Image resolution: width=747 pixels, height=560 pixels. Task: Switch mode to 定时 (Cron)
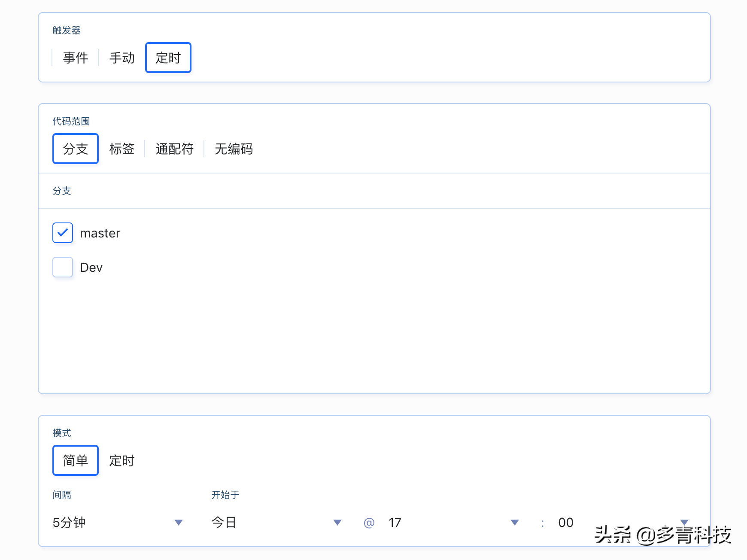(x=122, y=460)
